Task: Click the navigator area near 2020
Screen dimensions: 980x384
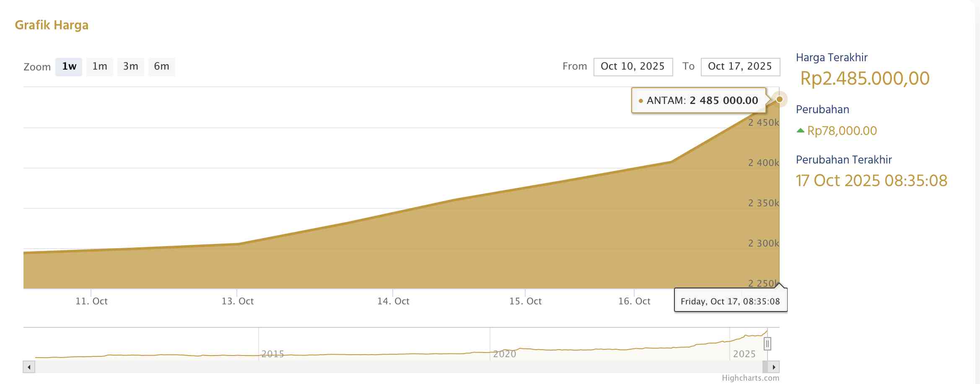Action: [504, 353]
